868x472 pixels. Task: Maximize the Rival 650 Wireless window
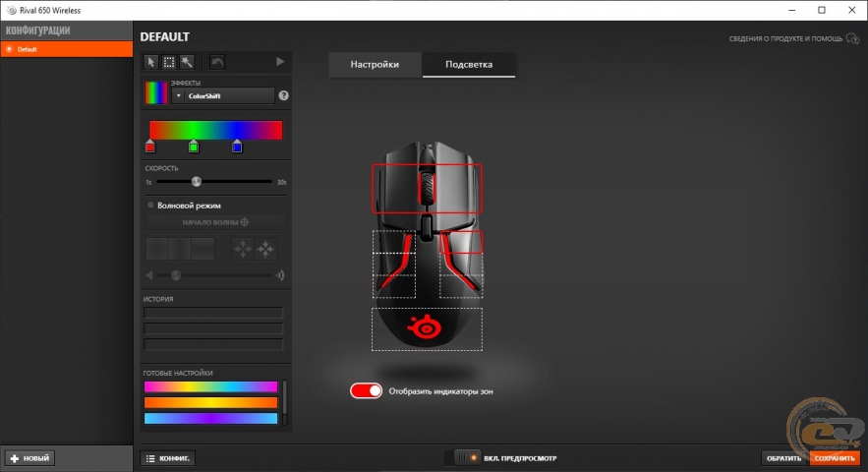pyautogui.click(x=822, y=10)
